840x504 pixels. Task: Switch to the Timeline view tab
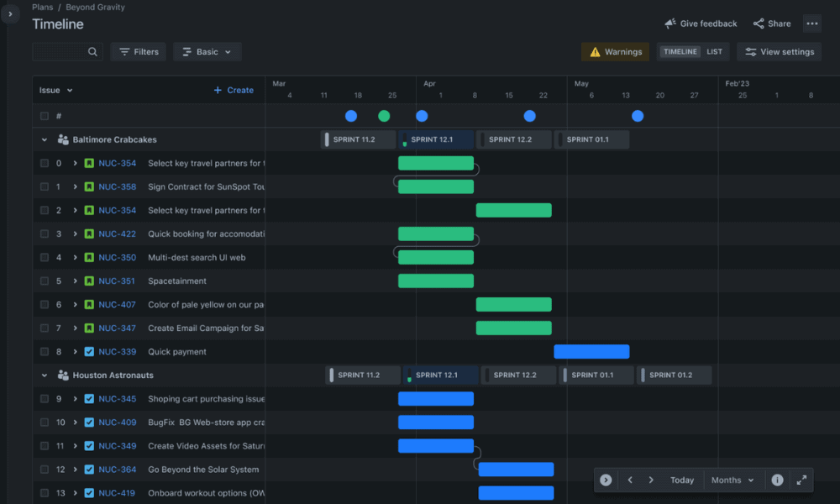680,52
